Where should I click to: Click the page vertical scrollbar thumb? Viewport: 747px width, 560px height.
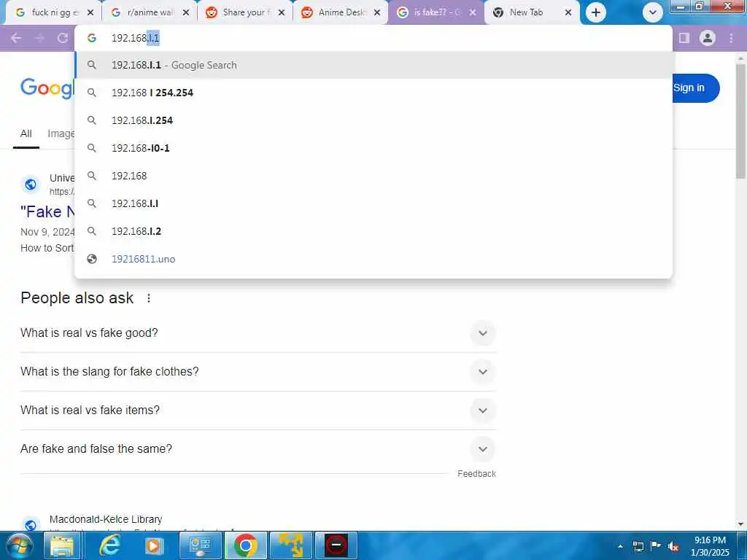[x=741, y=120]
